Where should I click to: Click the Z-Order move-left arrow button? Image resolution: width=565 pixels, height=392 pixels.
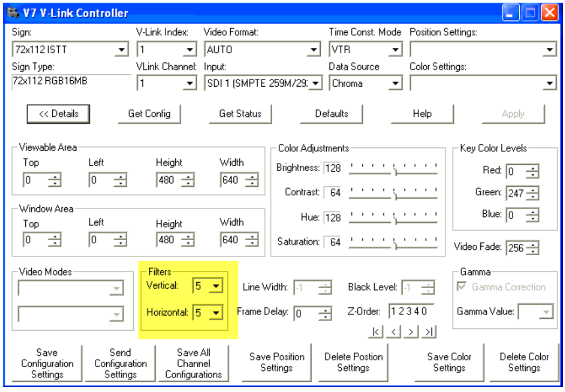(x=394, y=332)
